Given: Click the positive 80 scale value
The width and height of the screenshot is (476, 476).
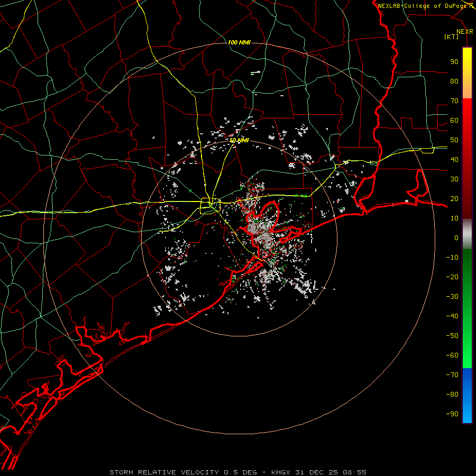Looking at the screenshot, I should point(454,81).
